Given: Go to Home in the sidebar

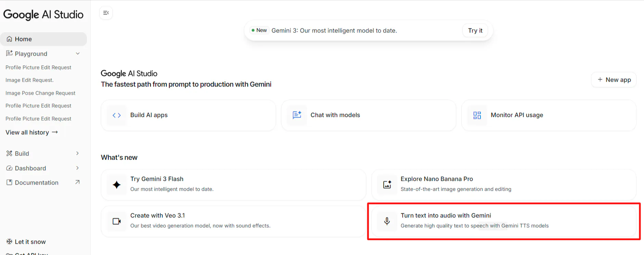Looking at the screenshot, I should click(x=23, y=39).
